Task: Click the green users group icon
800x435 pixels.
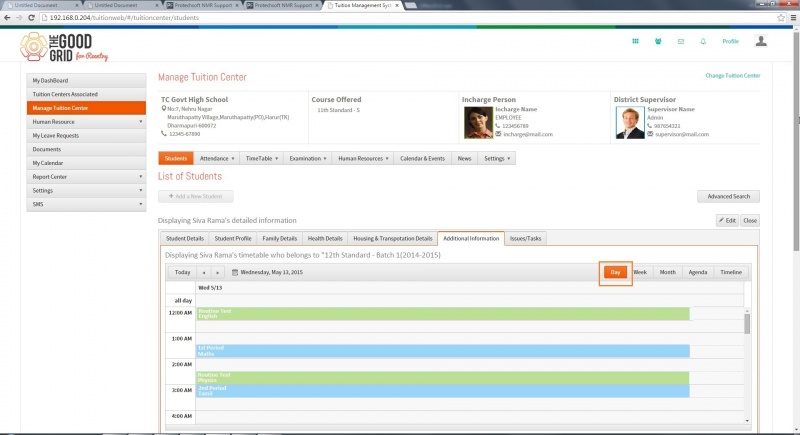Action: click(658, 41)
